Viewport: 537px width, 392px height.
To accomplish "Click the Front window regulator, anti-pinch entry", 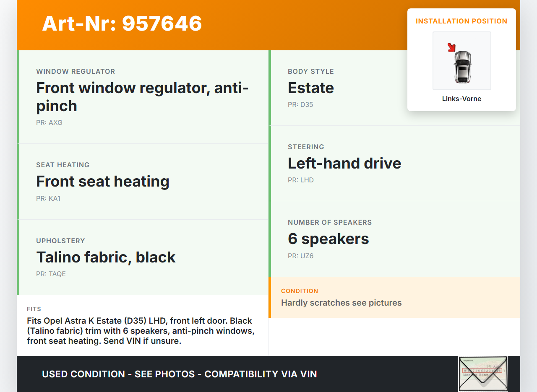I will coord(142,97).
